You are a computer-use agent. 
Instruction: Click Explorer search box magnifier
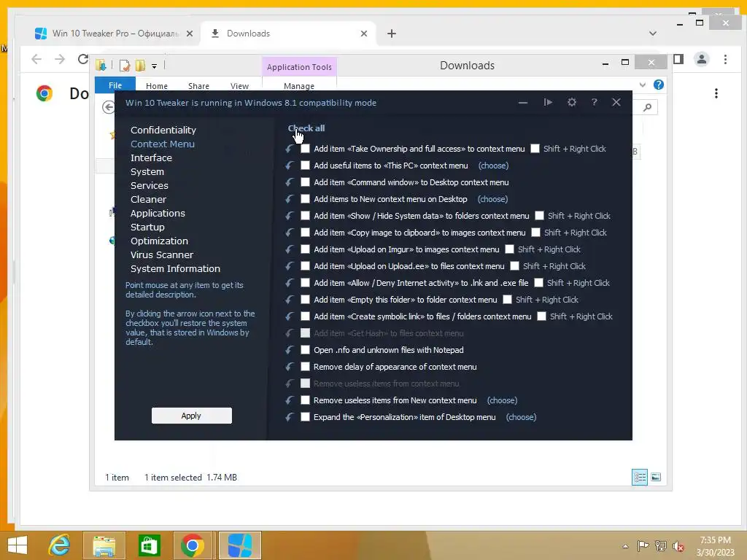[647, 107]
